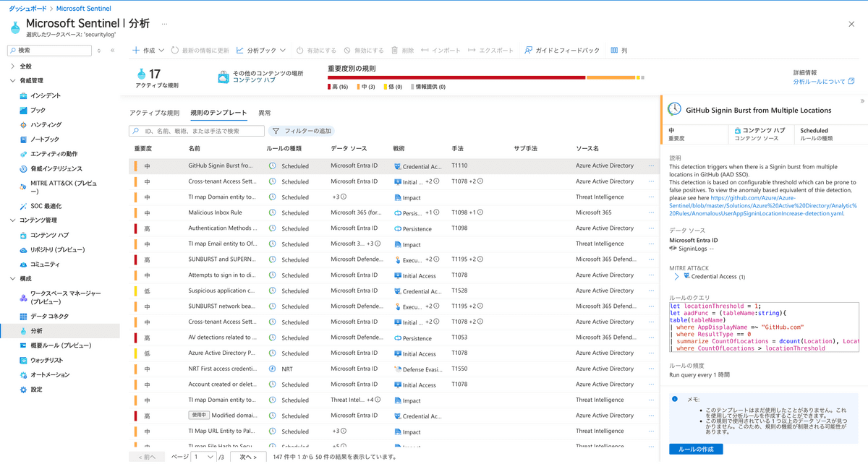Collapse 脅威管理 section
Screen dimensions: 868x464
click(x=12, y=81)
